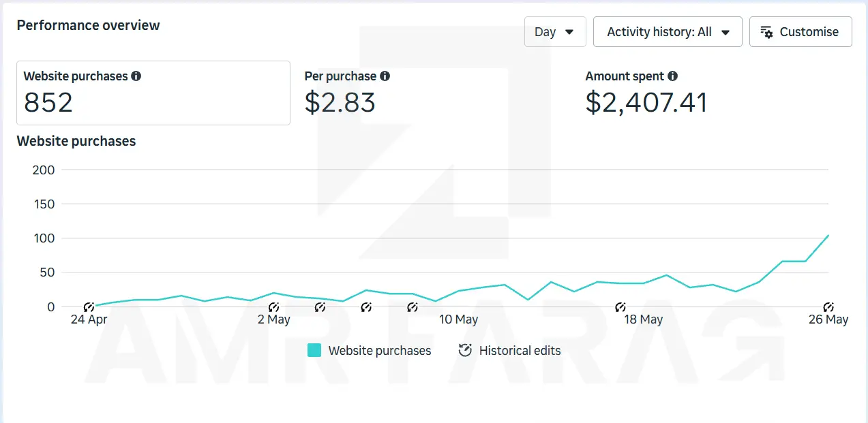Click the info icon beside Amount spent
Screen dimensions: 868x423
[x=673, y=76]
